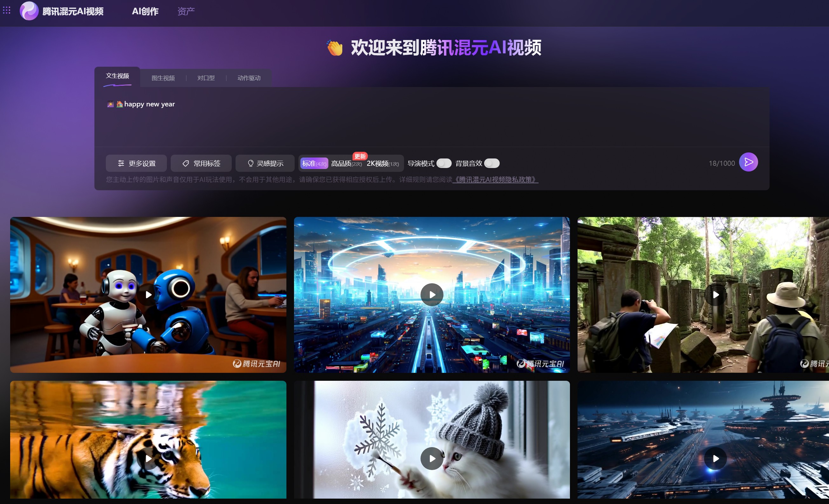The image size is (829, 504).
Task: Play the futuristic blue city video
Action: click(432, 295)
